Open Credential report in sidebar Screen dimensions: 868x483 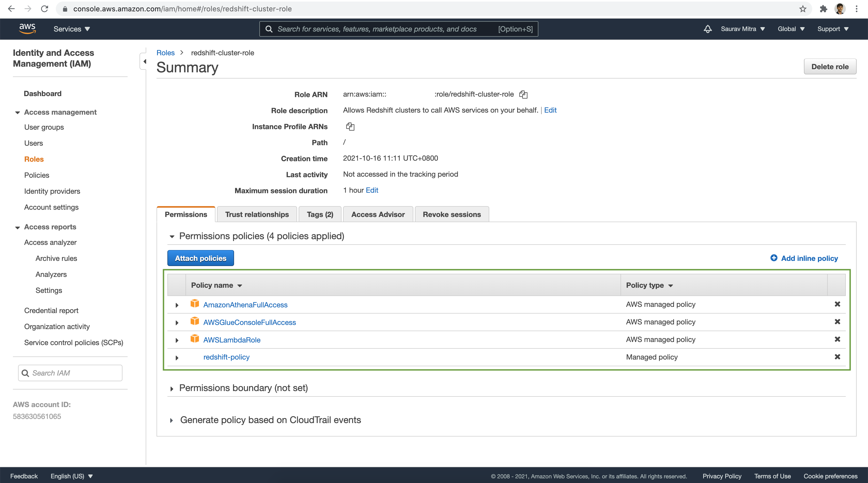coord(51,310)
